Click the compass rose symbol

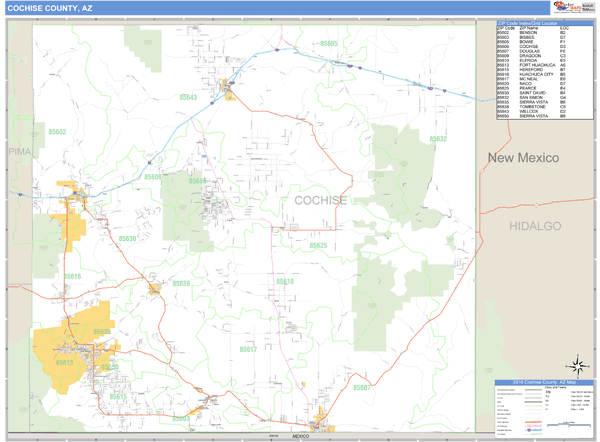(x=578, y=366)
